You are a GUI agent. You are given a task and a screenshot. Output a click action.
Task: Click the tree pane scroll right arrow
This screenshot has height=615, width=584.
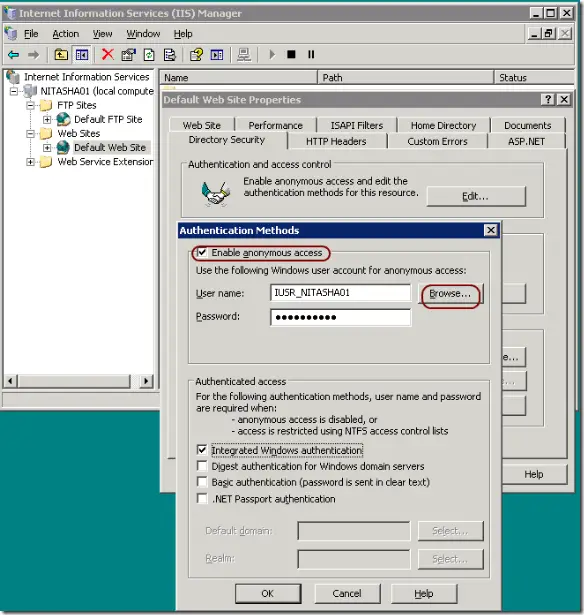coord(146,380)
